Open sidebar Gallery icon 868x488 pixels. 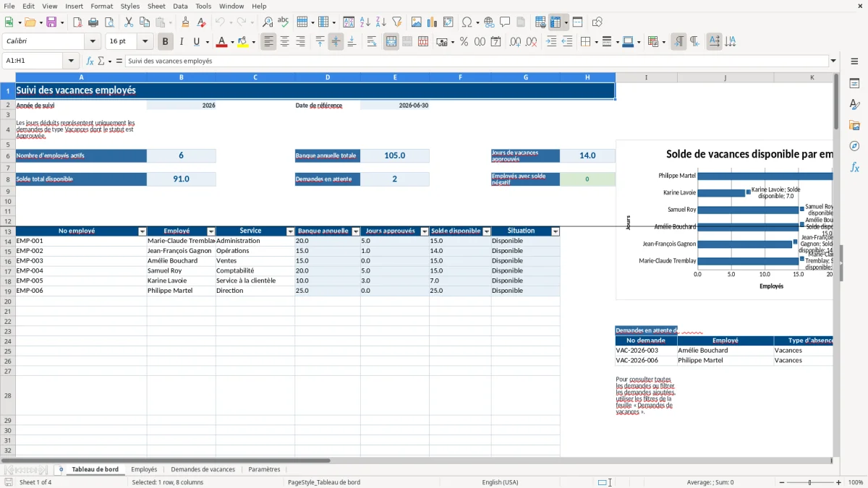click(854, 125)
